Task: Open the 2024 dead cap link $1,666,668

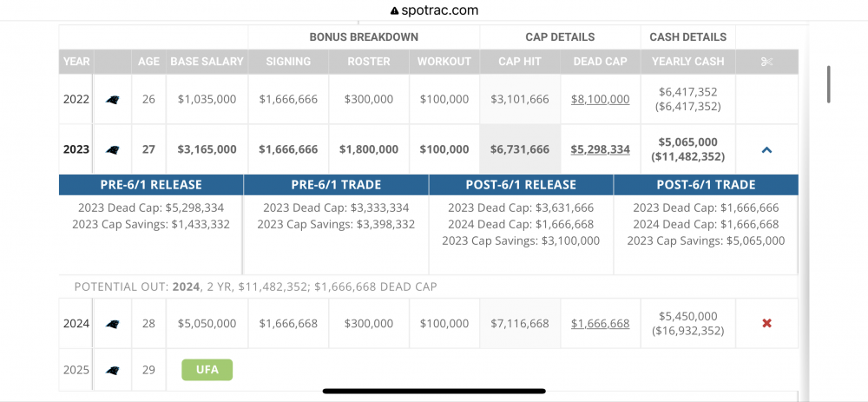Action: click(x=600, y=324)
